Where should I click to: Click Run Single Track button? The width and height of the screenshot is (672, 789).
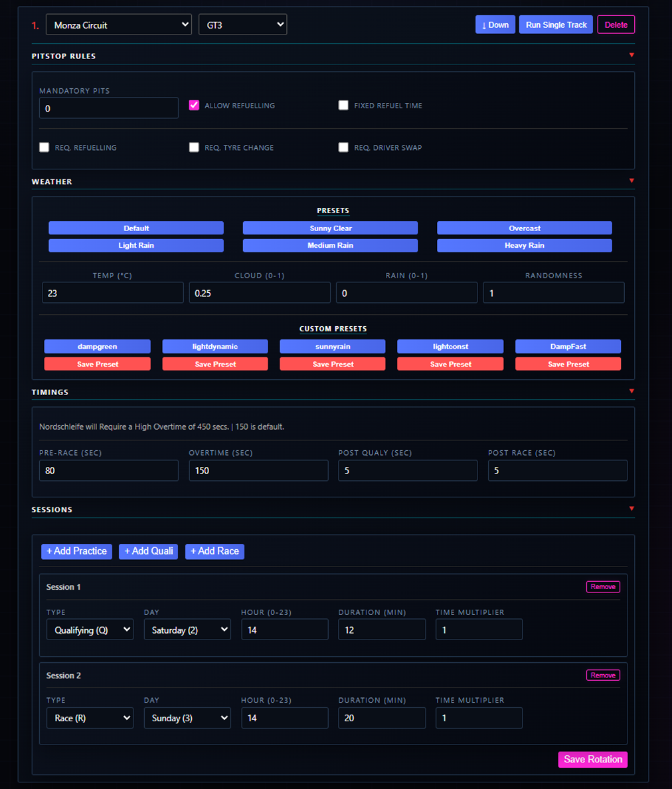tap(556, 25)
